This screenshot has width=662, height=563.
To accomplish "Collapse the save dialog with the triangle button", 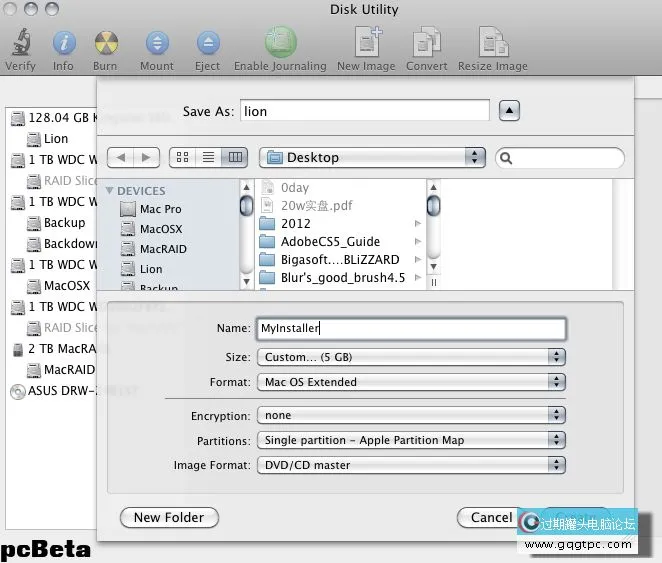I will 509,111.
